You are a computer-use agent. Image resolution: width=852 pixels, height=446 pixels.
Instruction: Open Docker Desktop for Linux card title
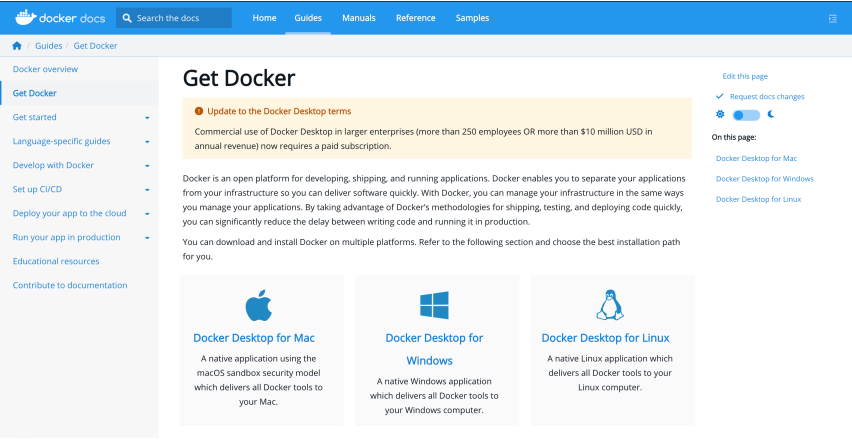click(x=605, y=337)
